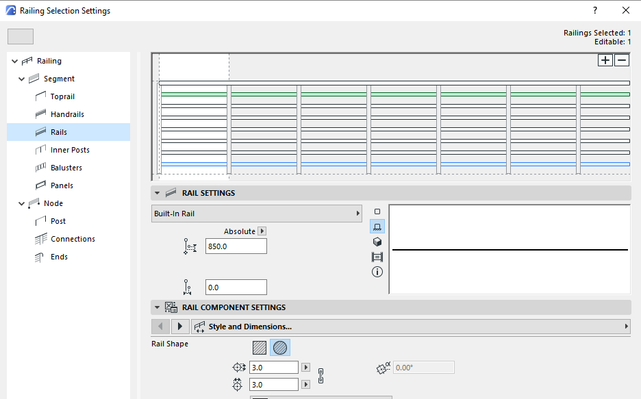Open Style and Dimensions page dropdown

411,327
